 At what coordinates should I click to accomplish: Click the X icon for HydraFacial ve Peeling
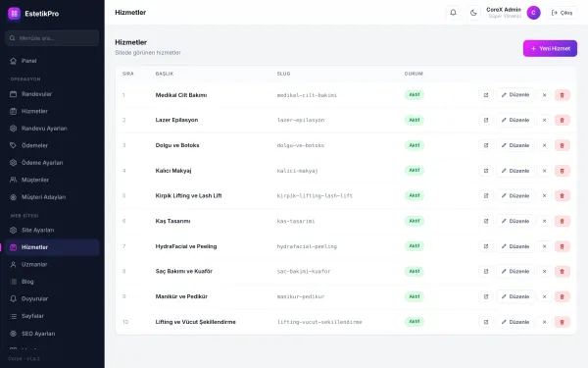click(x=544, y=246)
